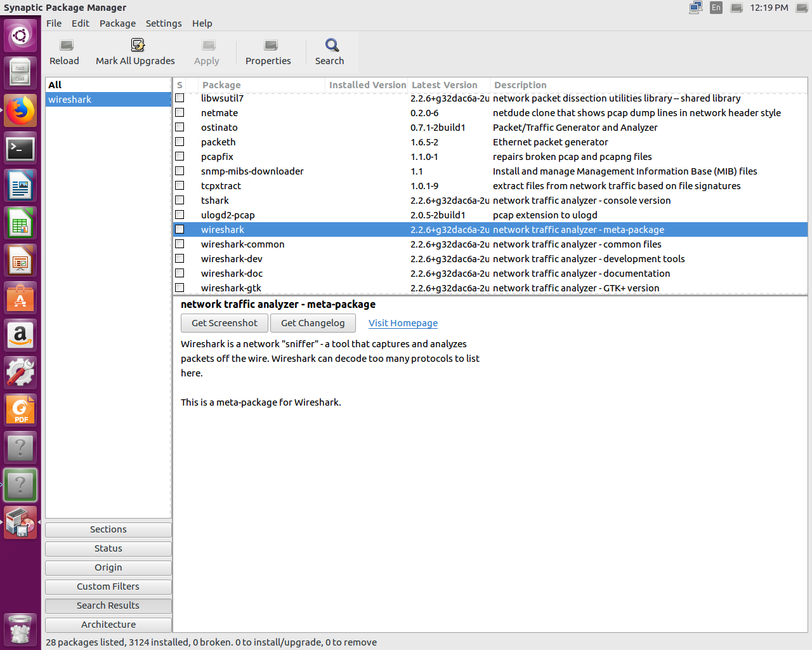Screen dimensions: 812x650
Task: Open Properties from the toolbar
Action: point(270,46)
